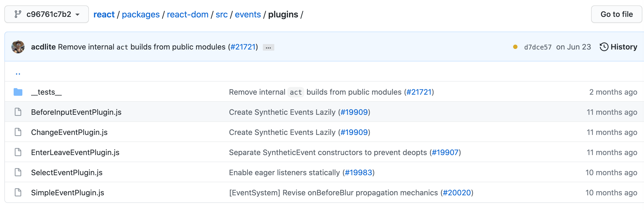Click the Go to file button
Screen dimensions: 644x210
click(616, 14)
